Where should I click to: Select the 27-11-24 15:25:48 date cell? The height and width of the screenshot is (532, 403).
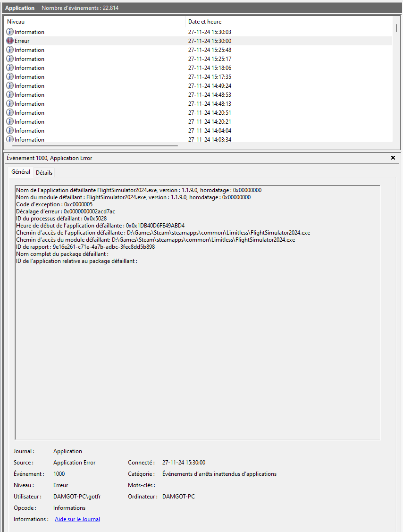tap(210, 50)
